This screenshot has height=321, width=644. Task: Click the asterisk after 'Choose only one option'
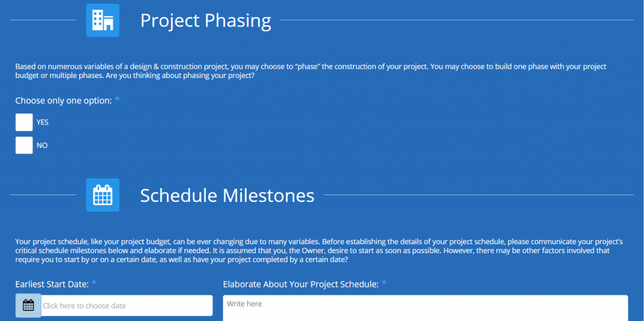118,99
